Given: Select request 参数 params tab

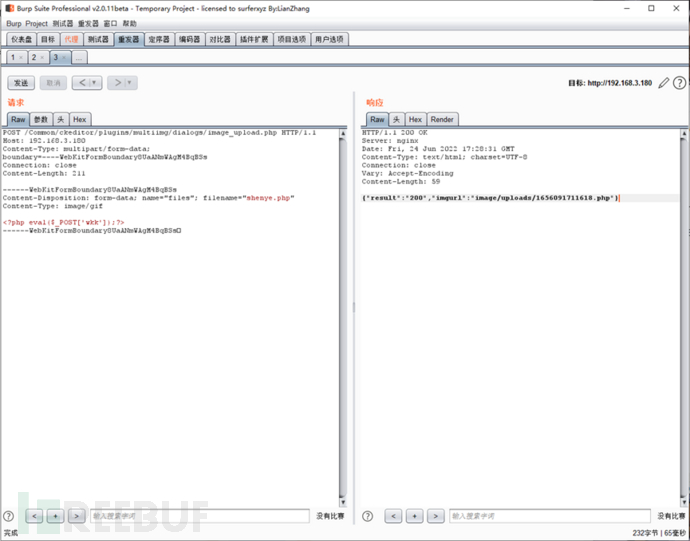Looking at the screenshot, I should click(41, 119).
